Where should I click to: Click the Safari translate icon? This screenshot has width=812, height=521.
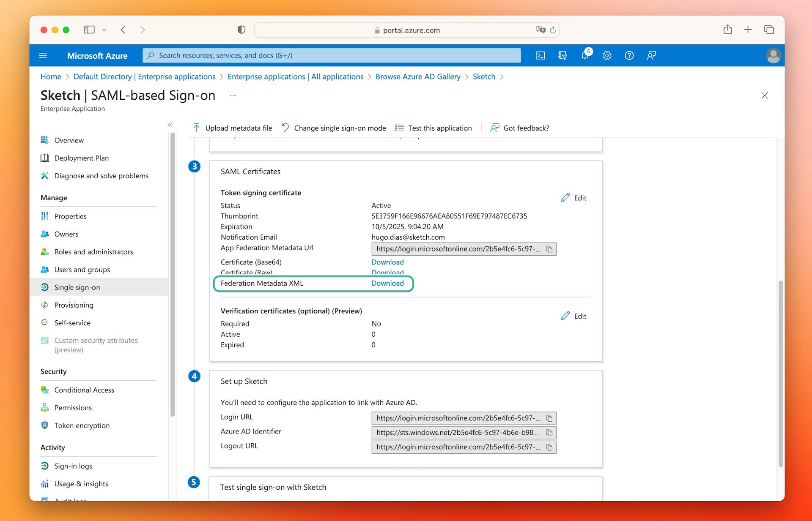(x=540, y=30)
